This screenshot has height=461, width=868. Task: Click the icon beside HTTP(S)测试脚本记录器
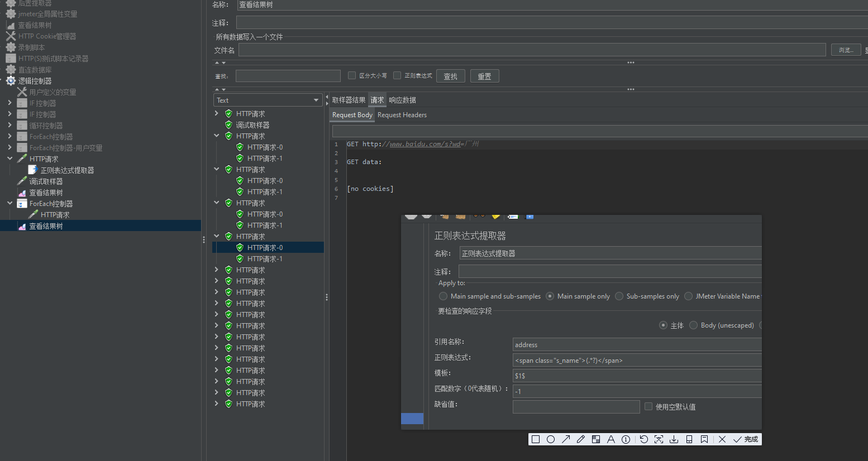point(11,59)
